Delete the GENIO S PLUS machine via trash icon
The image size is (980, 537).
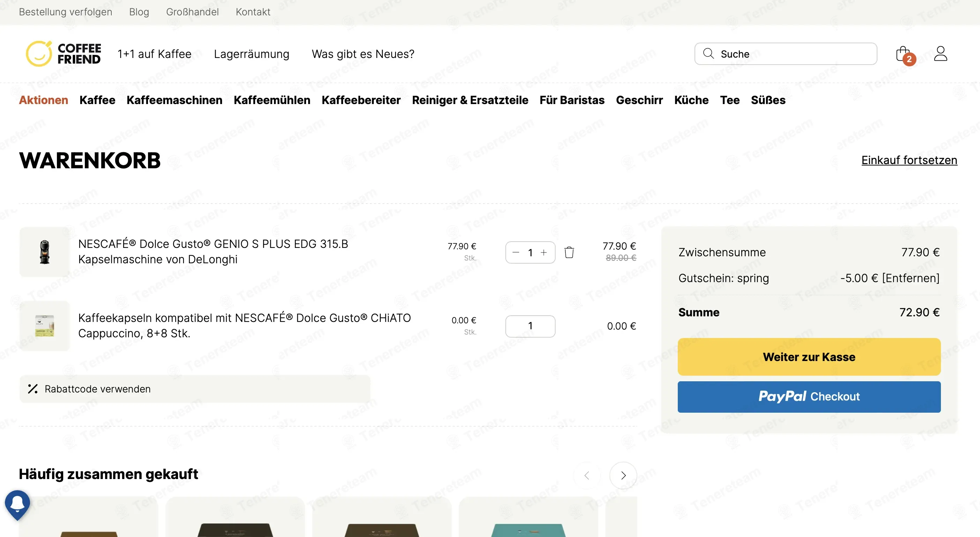[569, 252]
